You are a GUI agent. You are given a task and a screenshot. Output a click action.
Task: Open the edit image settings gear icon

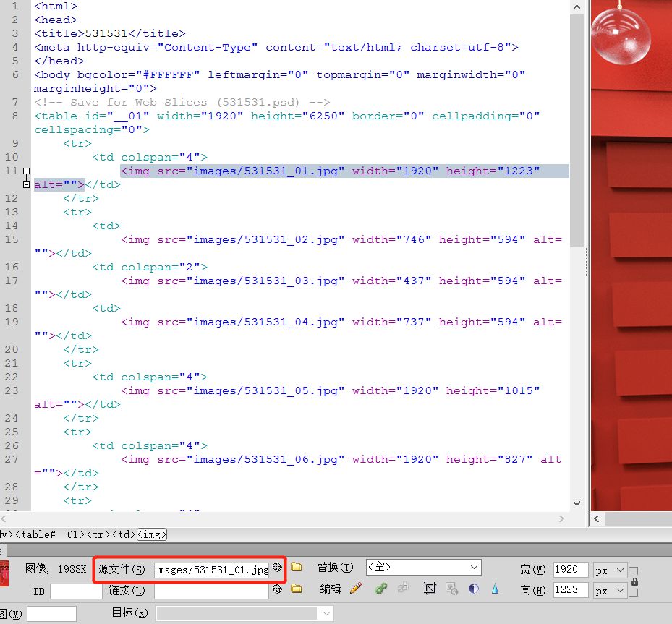pyautogui.click(x=381, y=589)
